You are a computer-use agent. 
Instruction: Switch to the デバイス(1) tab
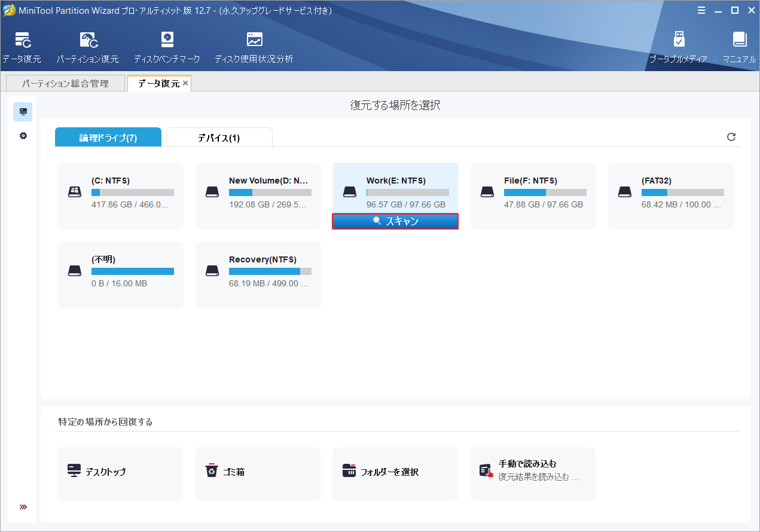[219, 137]
